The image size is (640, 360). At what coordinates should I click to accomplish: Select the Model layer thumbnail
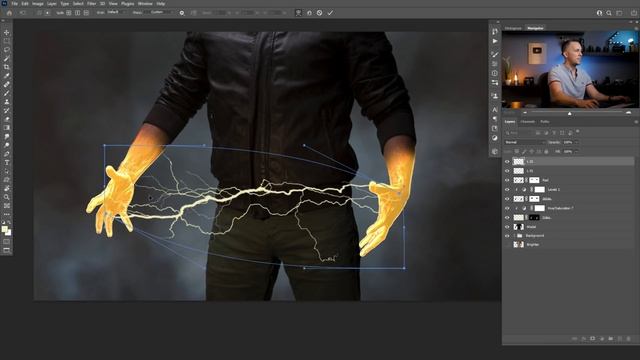coord(518,227)
